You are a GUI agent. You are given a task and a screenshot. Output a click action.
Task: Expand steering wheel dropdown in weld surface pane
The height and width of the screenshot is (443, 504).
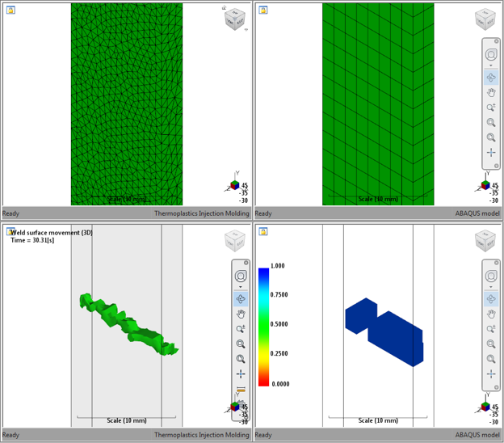click(241, 287)
